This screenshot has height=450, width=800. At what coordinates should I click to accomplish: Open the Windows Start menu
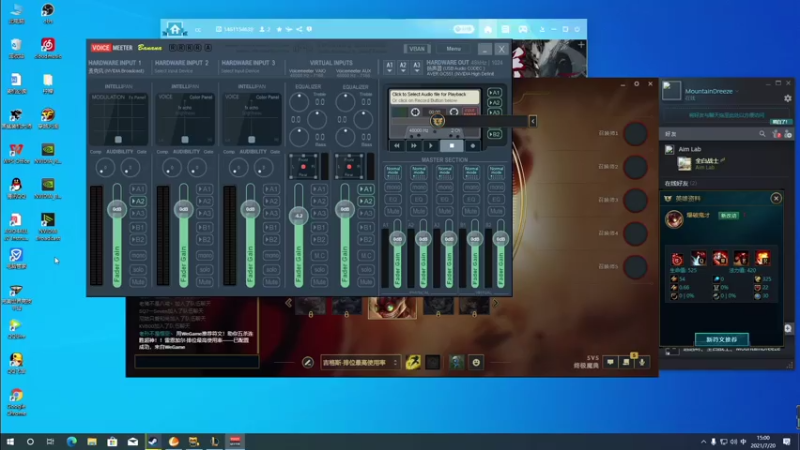coord(10,442)
